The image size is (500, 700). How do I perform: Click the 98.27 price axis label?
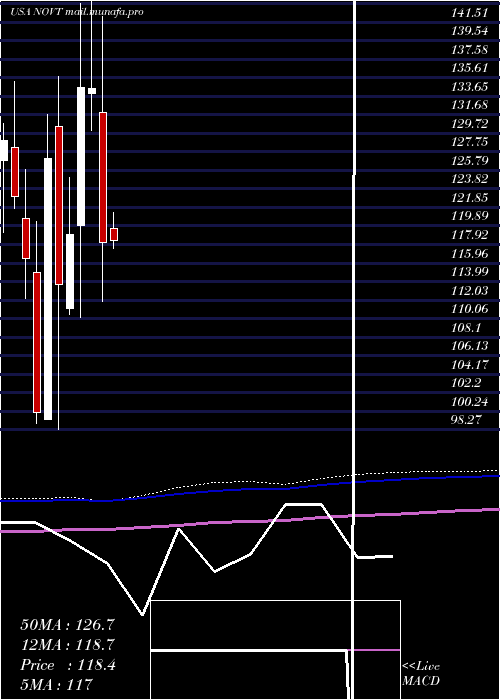pyautogui.click(x=466, y=420)
